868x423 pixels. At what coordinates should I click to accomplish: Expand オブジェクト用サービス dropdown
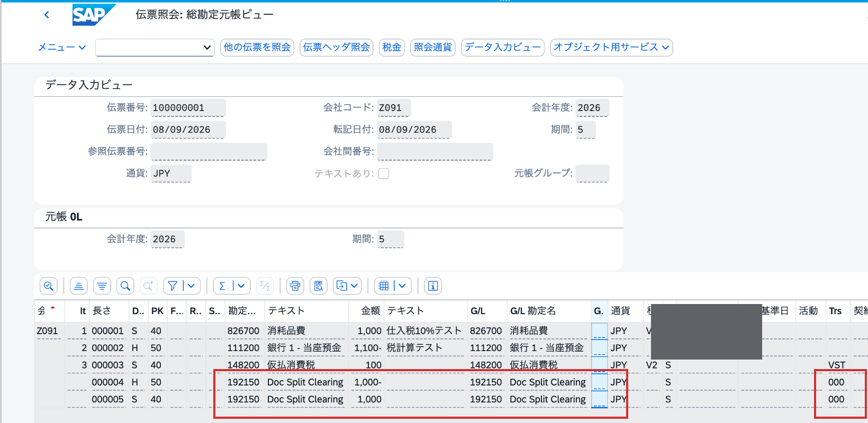click(611, 48)
